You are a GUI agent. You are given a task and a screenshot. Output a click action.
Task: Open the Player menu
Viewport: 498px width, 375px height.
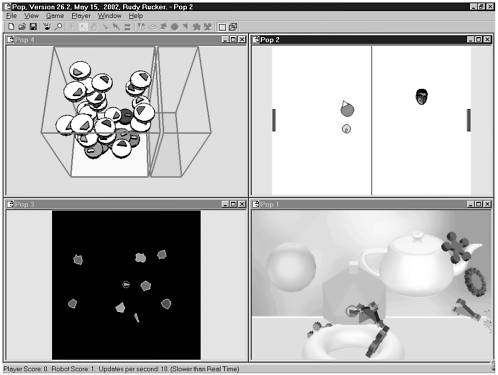pyautogui.click(x=81, y=16)
